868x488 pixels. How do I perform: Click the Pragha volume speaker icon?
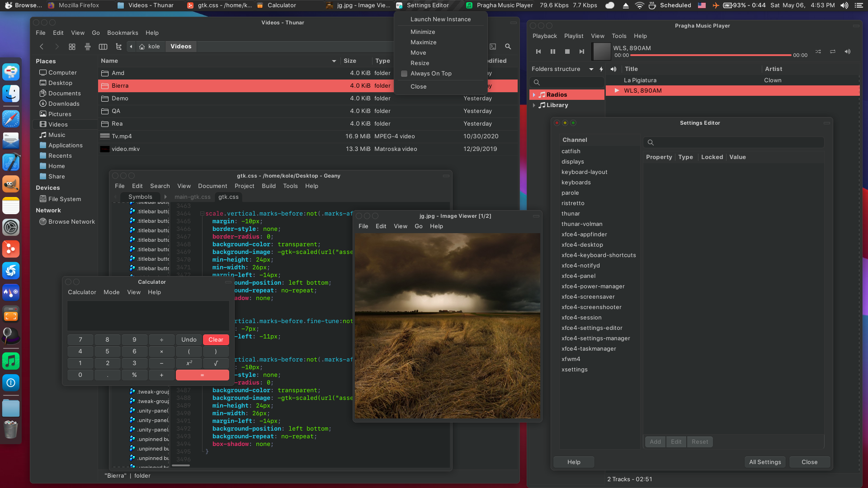(x=848, y=52)
